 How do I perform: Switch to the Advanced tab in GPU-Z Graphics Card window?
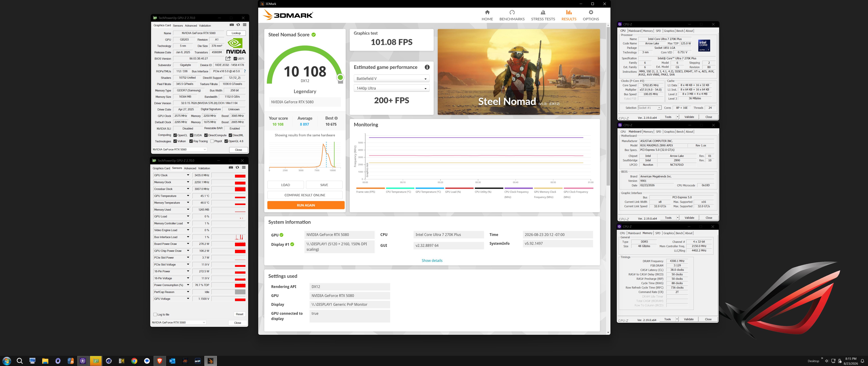click(191, 26)
